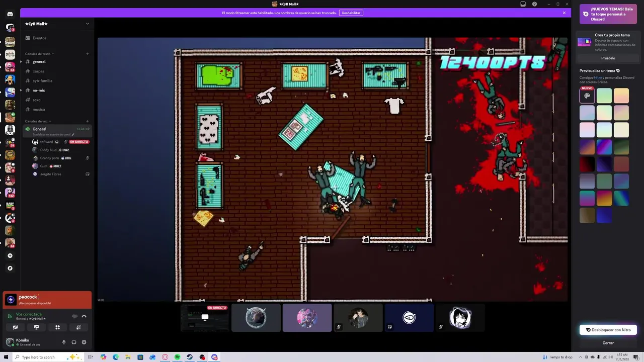
Task: Start an activity with the grid icon
Action: 57,327
